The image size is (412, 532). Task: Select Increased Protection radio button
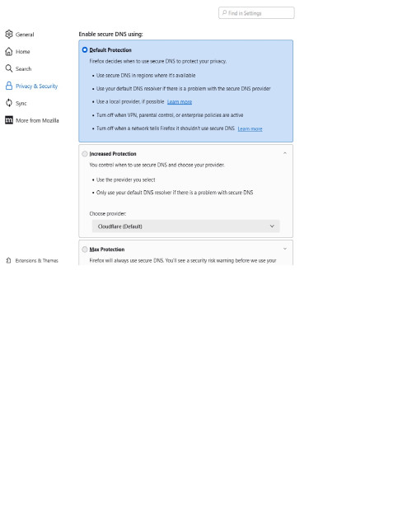point(85,154)
